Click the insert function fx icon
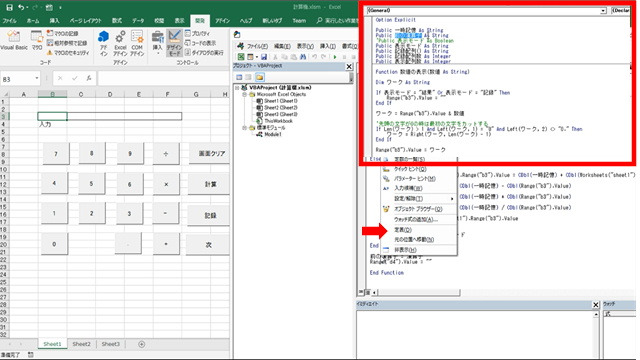Viewport: 640px width, 360px height. pyautogui.click(x=89, y=78)
